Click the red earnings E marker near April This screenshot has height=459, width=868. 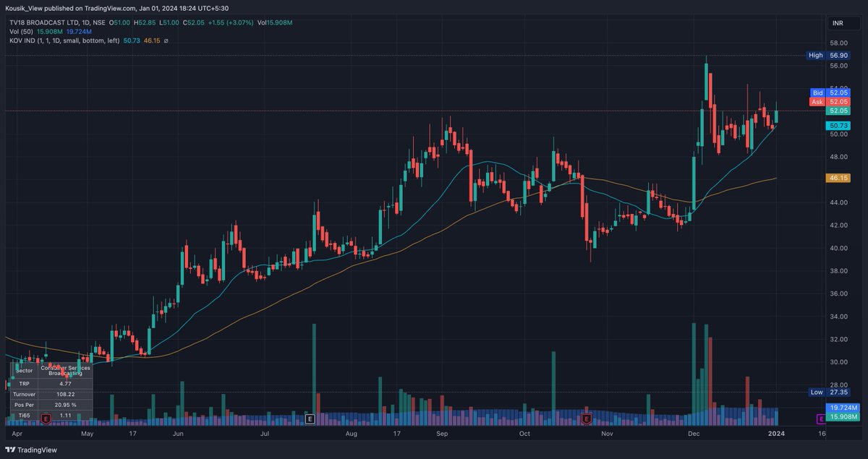click(46, 419)
